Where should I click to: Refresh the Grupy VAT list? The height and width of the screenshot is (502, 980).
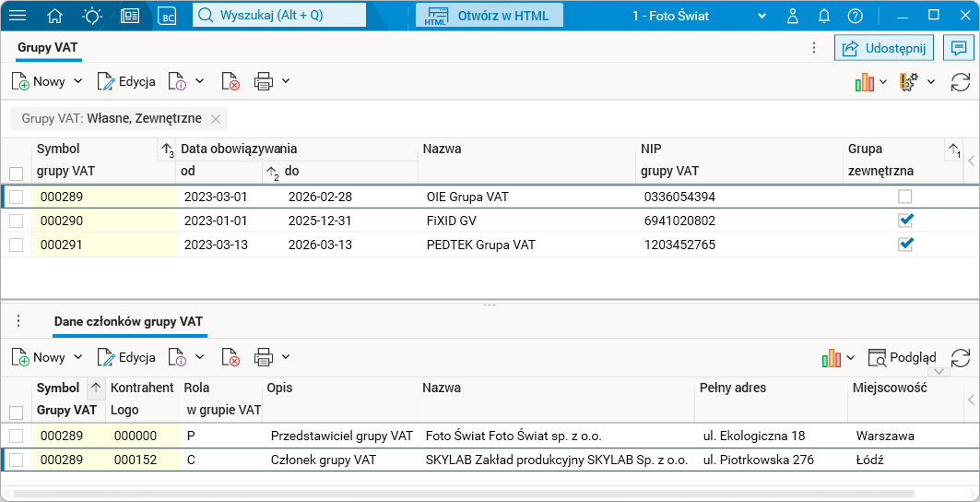(961, 82)
